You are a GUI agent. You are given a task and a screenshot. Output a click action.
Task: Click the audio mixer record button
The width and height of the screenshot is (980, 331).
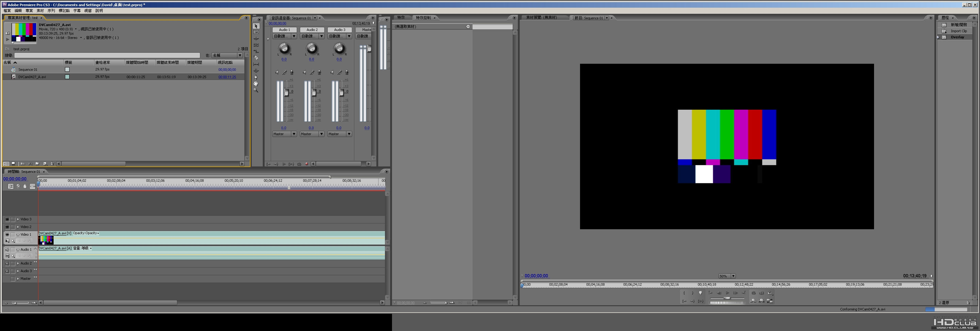pyautogui.click(x=307, y=164)
